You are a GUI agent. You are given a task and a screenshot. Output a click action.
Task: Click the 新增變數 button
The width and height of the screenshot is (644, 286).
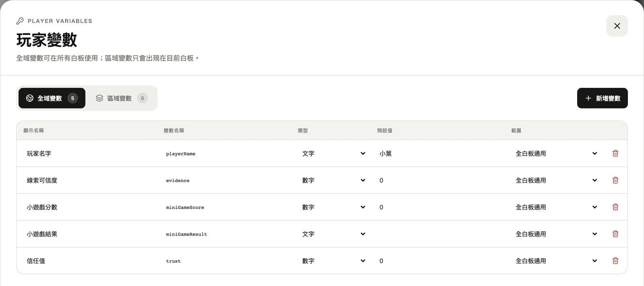point(602,98)
